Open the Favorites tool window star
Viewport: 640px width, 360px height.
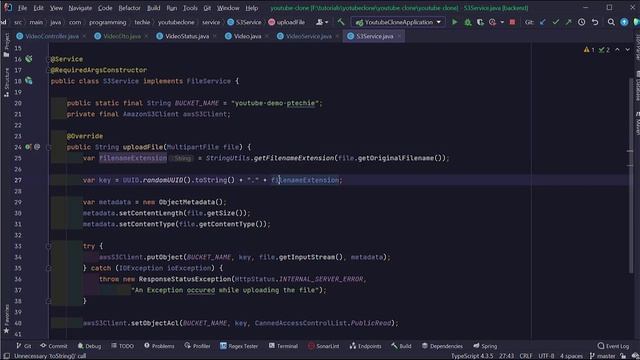6,319
